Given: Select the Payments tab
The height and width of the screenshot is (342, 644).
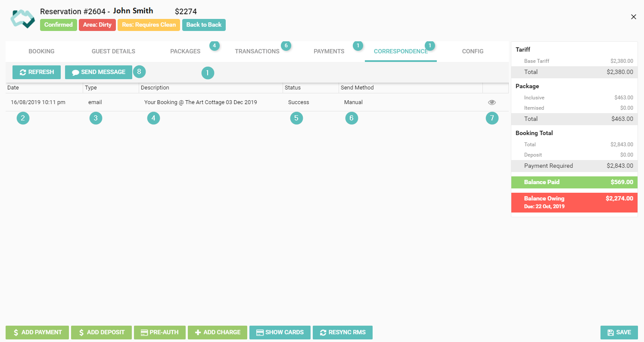Looking at the screenshot, I should (329, 51).
